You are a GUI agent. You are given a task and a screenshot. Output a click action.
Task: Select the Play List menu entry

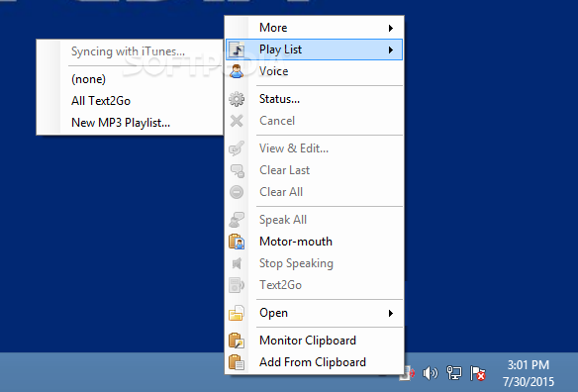tap(314, 49)
